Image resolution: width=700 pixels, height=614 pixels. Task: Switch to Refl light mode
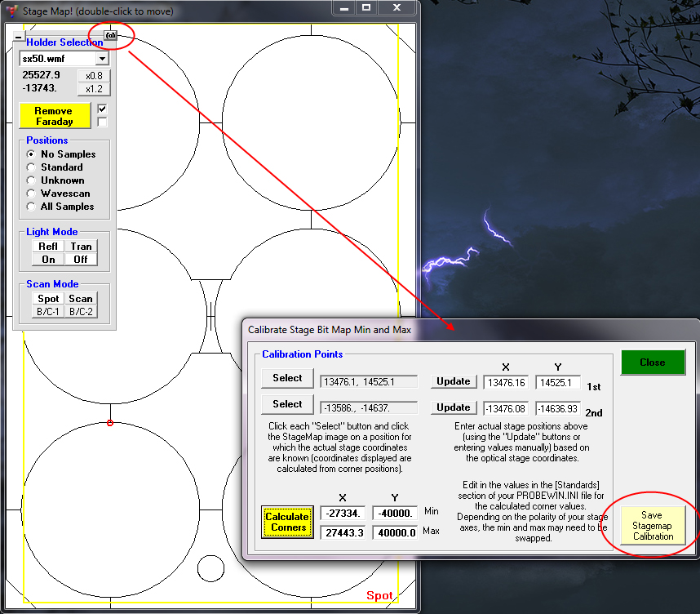pos(48,247)
